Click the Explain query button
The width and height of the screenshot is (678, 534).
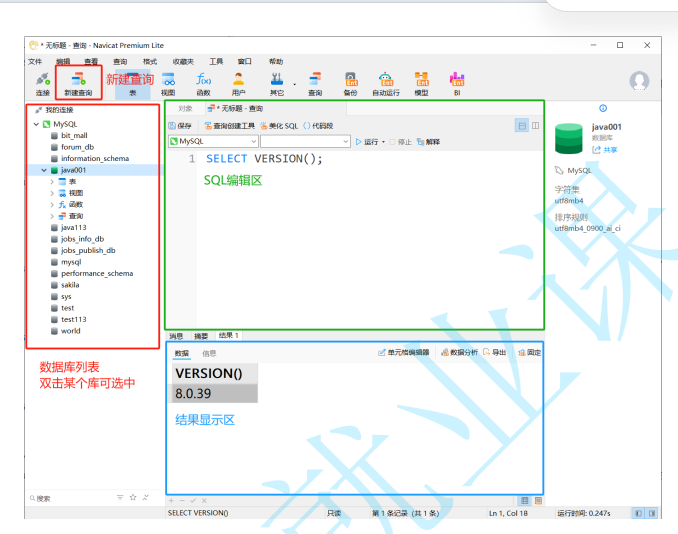(x=429, y=142)
